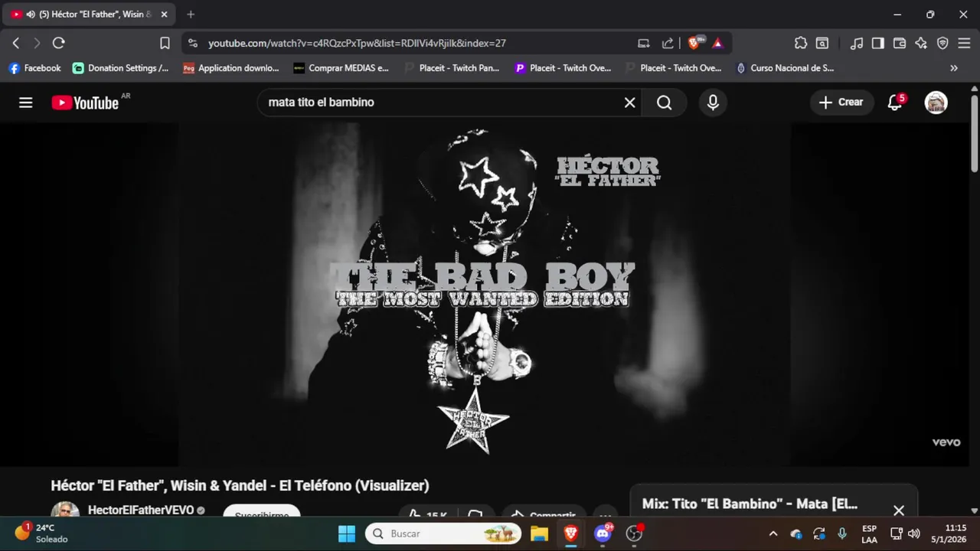
Task: Open the Placeit - Twitch Pan... bookmark
Action: click(x=452, y=68)
